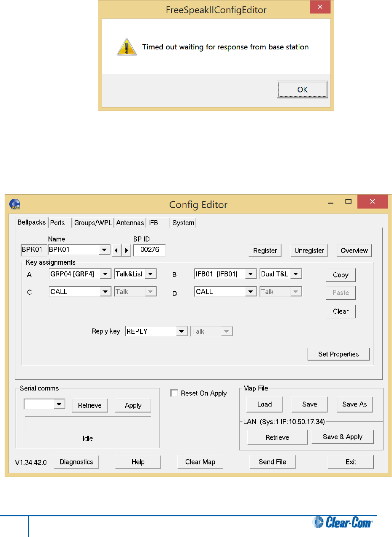Image resolution: width=392 pixels, height=537 pixels.
Task: Click the Clear Map button
Action: click(200, 462)
